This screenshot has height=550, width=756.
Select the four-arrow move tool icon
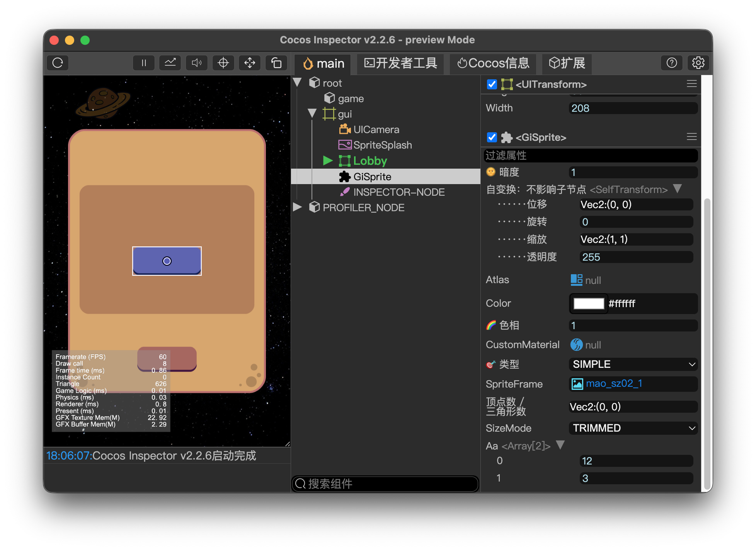point(250,63)
